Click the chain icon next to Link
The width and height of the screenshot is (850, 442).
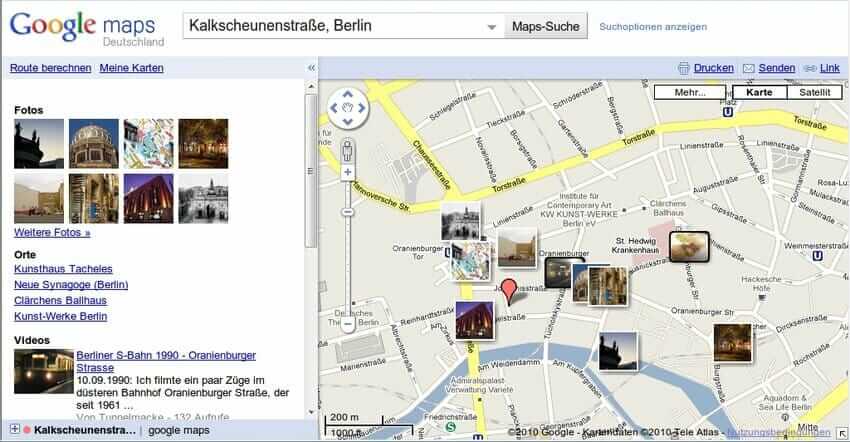coord(810,68)
